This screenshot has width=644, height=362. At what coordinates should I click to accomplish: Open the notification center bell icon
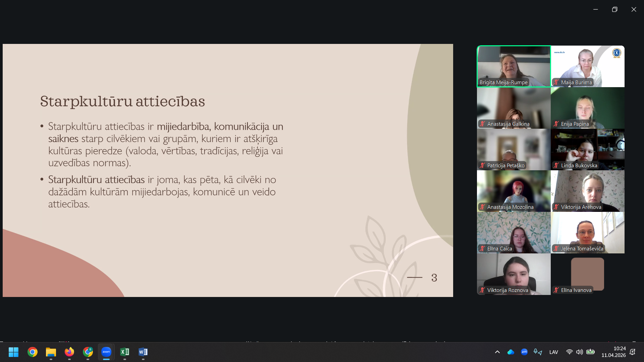(633, 352)
